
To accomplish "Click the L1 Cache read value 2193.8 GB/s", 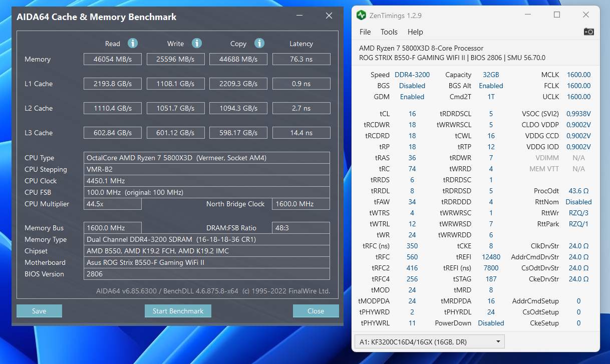I will pos(113,84).
